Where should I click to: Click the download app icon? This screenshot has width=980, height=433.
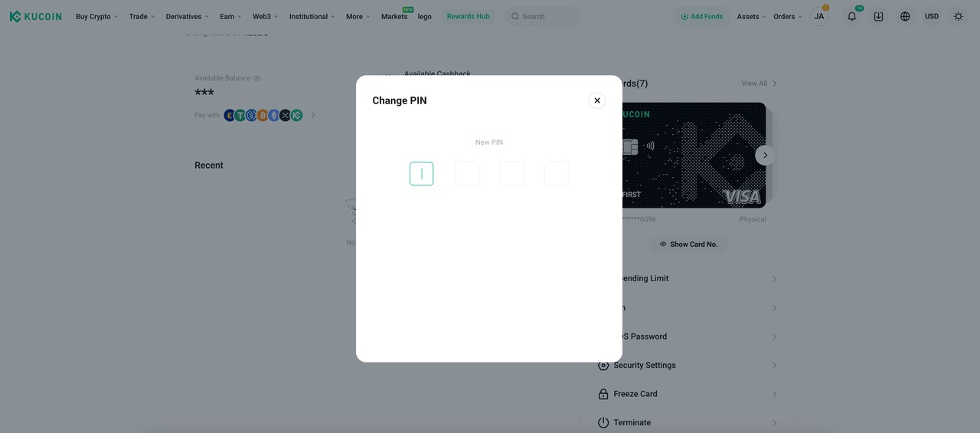coord(878,16)
